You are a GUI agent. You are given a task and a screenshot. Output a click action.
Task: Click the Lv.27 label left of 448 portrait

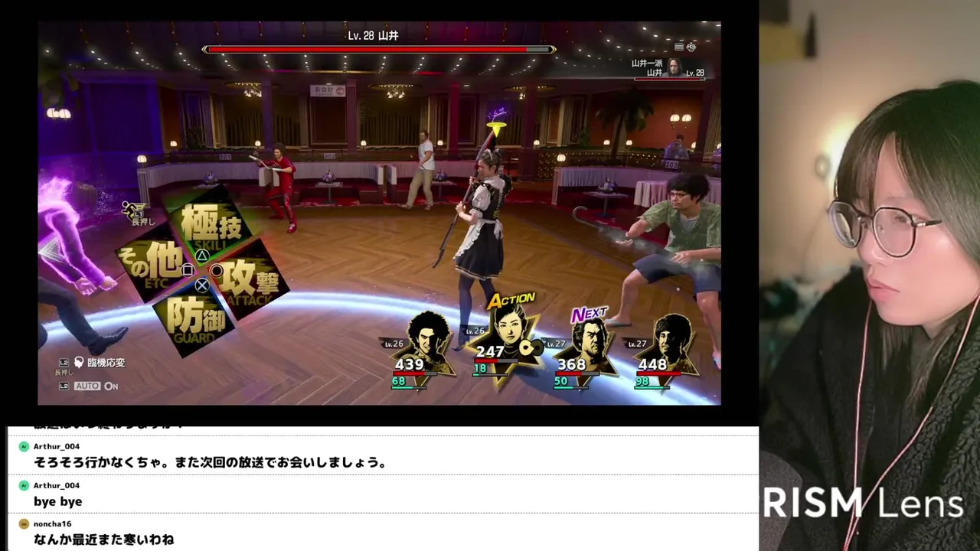[637, 344]
